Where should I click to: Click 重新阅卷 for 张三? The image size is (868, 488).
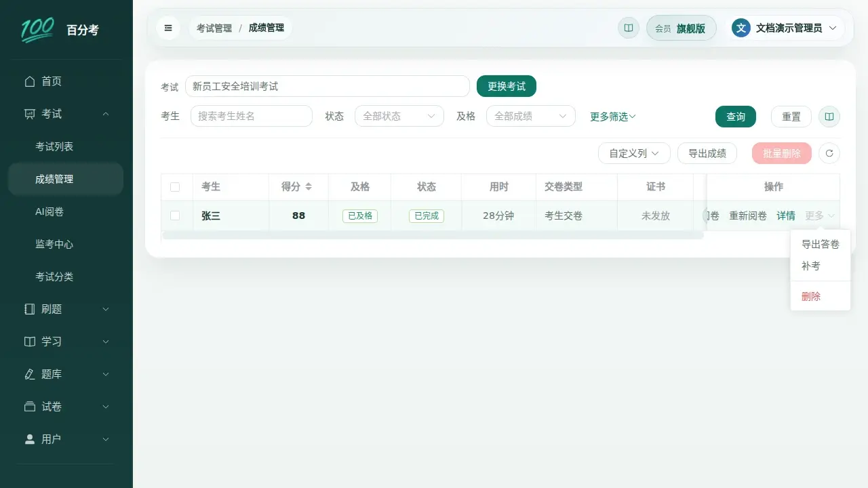pos(748,216)
